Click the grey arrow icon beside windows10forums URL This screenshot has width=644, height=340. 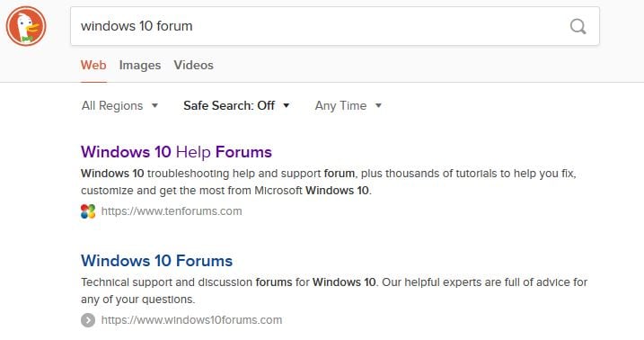coord(88,320)
